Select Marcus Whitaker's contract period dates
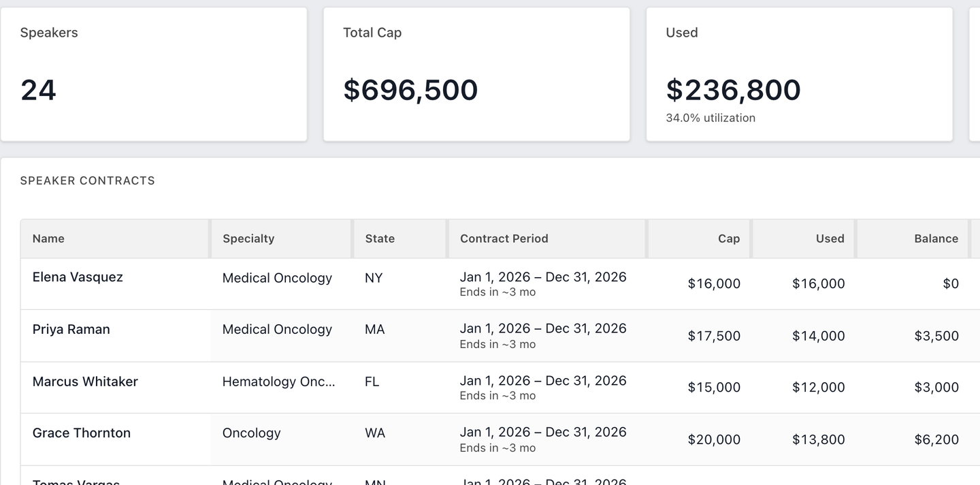 click(x=543, y=381)
